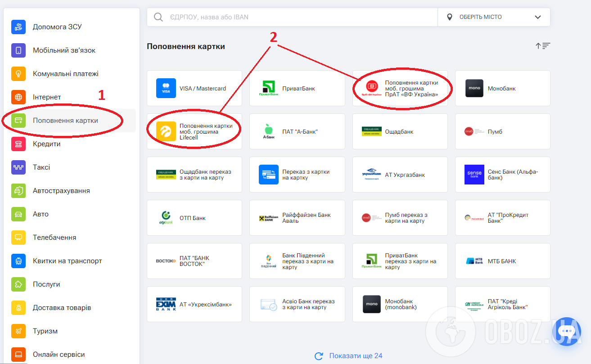
Task: Choose Поповнення картки ПрАТ «ВФ Україна» card
Action: click(x=400, y=88)
